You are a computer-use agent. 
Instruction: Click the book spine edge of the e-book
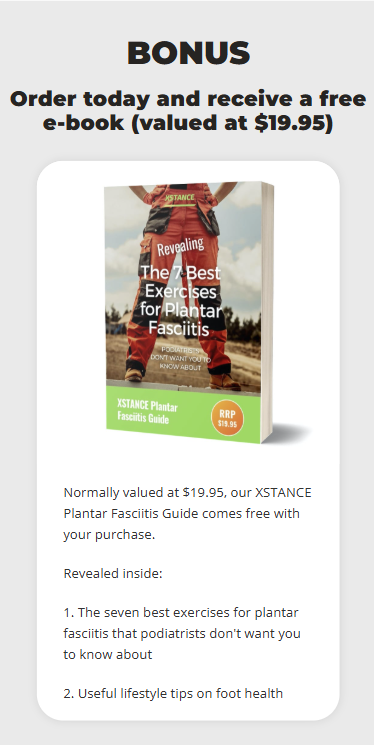pos(267,312)
